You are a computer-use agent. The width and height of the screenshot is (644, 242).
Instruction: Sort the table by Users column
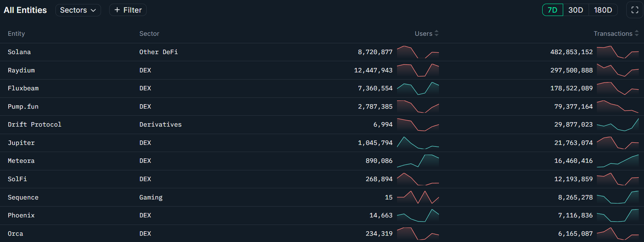click(x=426, y=34)
